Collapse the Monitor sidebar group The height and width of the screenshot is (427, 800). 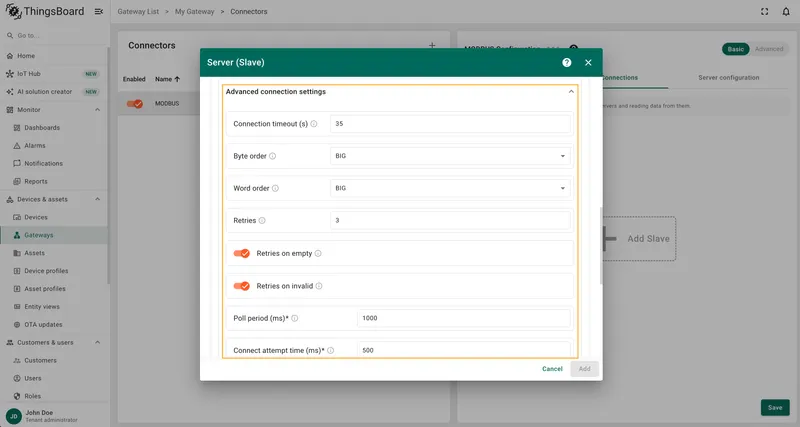[x=97, y=110]
